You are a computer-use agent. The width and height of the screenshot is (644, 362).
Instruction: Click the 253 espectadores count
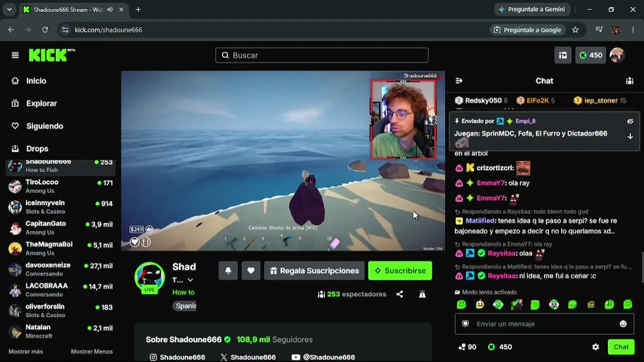pyautogui.click(x=352, y=294)
